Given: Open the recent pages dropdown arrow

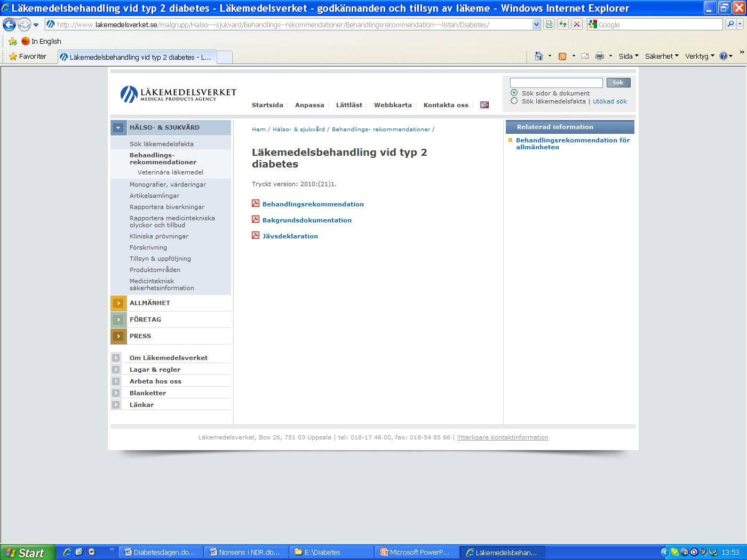Looking at the screenshot, I should (x=36, y=25).
